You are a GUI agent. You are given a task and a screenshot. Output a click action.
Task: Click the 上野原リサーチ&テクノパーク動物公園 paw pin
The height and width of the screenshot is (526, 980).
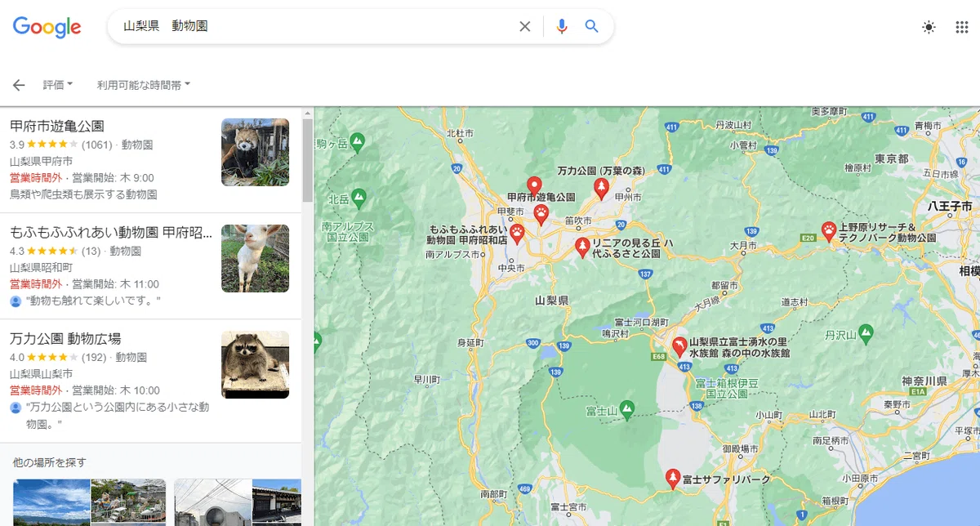pyautogui.click(x=829, y=232)
